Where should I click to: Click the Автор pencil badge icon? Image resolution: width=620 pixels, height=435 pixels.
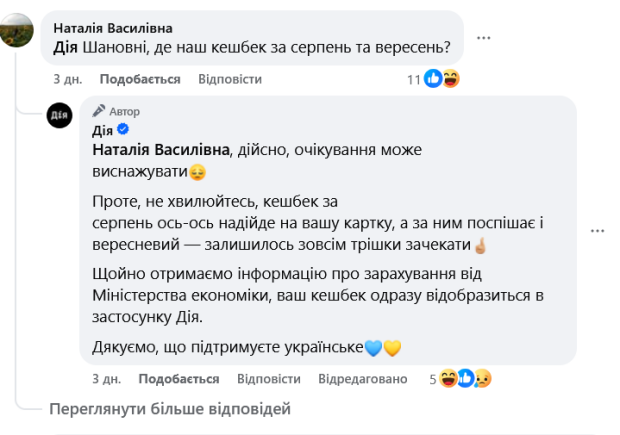(99, 111)
